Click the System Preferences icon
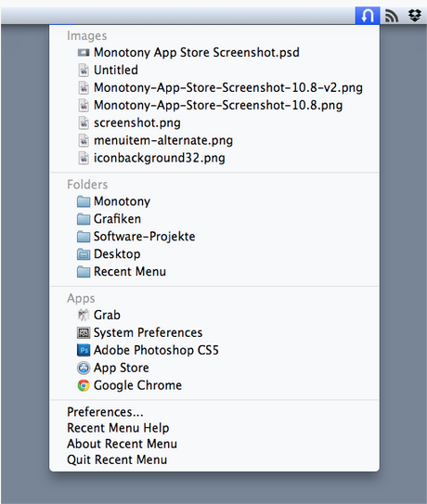 coord(84,332)
